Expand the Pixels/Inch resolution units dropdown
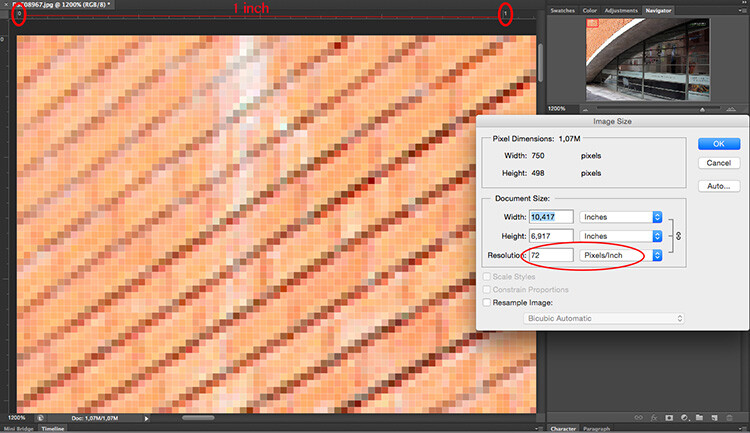Viewport: 750px width, 433px height. tap(623, 255)
